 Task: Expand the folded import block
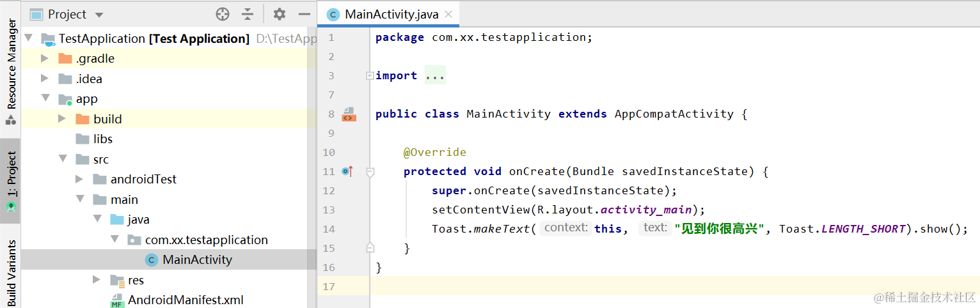[370, 75]
